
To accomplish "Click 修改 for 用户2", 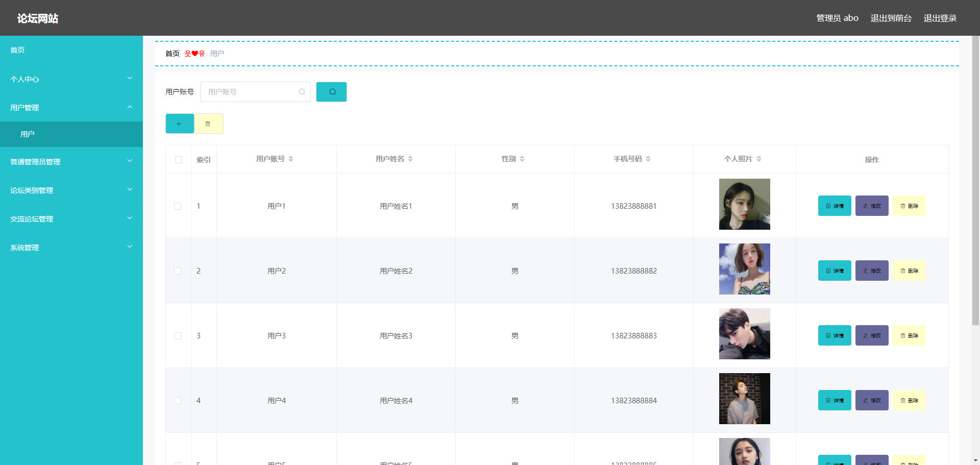I will [x=872, y=271].
